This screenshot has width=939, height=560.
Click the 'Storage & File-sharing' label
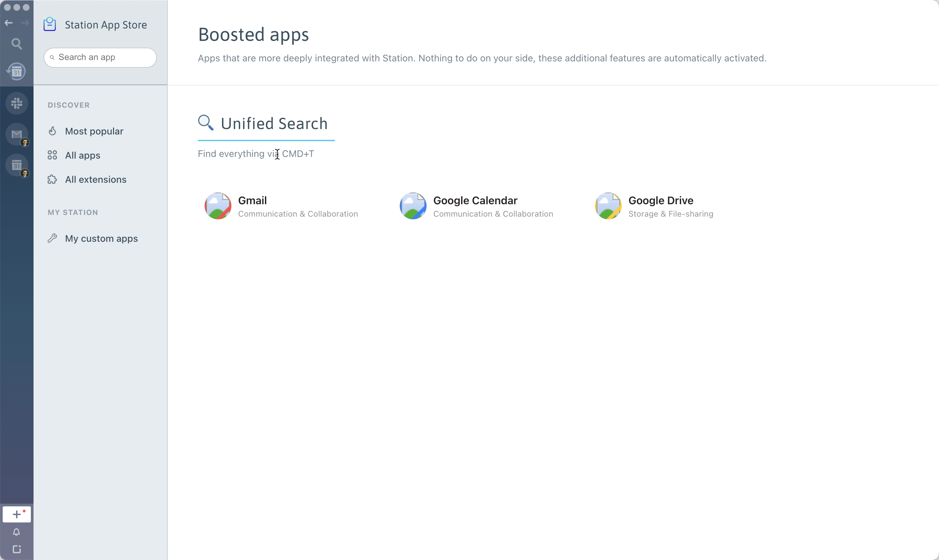(x=671, y=214)
